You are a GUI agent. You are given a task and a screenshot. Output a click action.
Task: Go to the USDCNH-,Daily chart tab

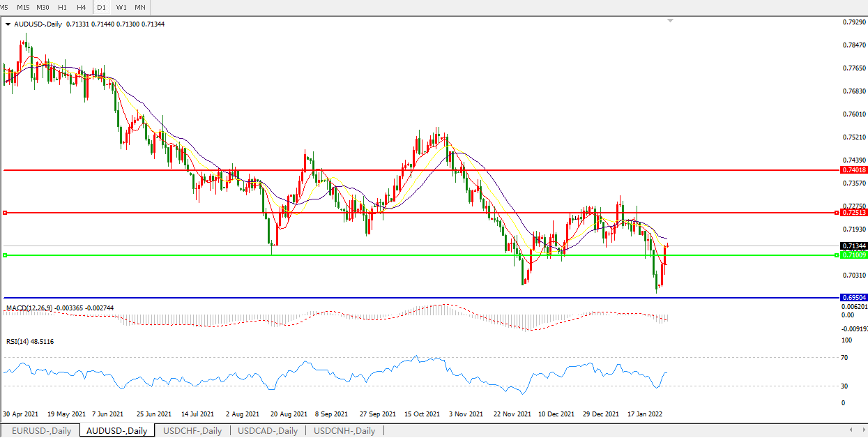point(344,430)
